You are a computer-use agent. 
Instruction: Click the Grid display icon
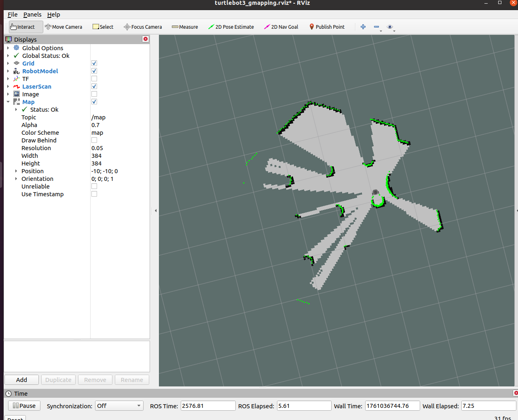[x=17, y=63]
